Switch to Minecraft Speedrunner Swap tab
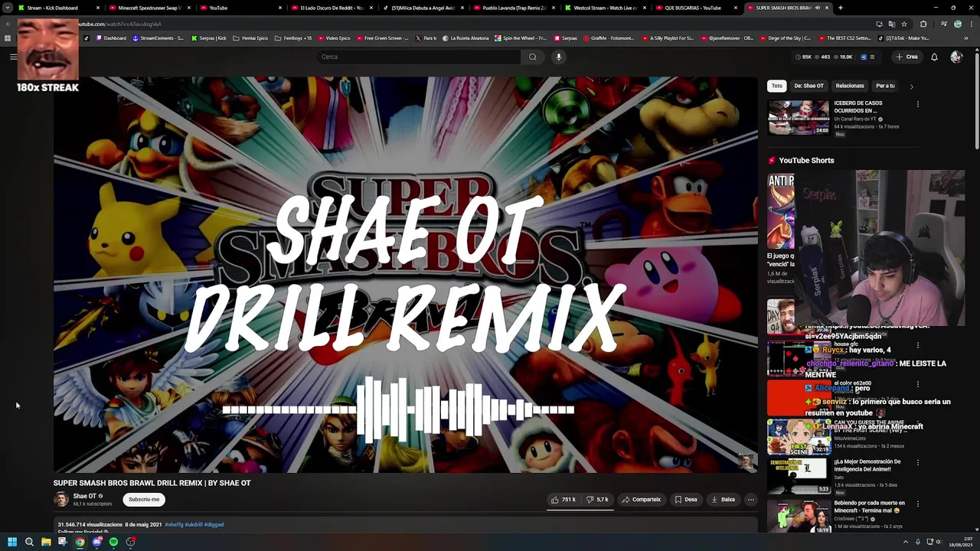 click(x=149, y=8)
